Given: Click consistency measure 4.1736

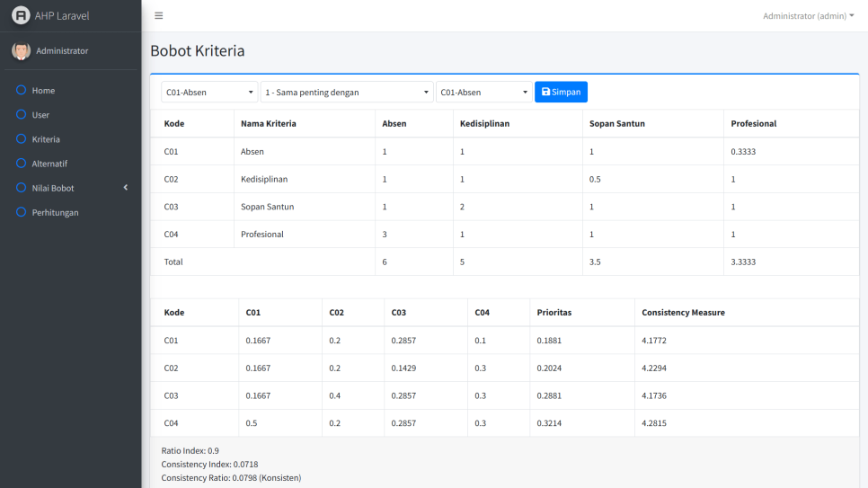Looking at the screenshot, I should click(654, 395).
